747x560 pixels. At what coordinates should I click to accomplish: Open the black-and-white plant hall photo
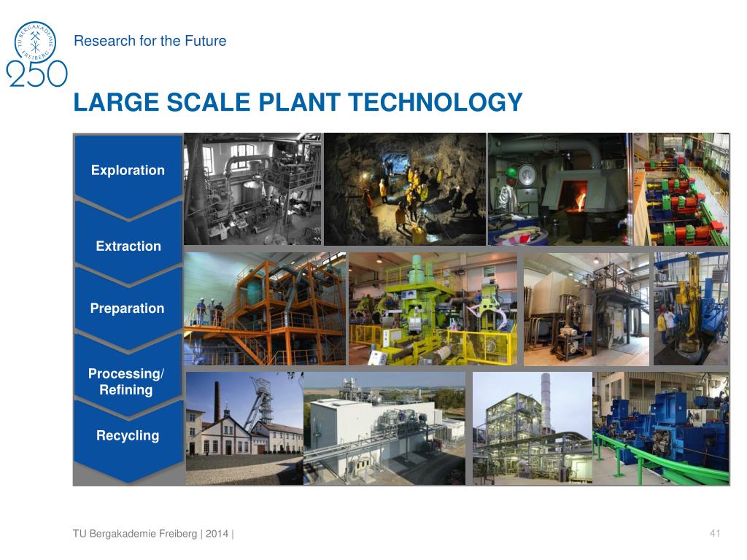tap(252, 189)
